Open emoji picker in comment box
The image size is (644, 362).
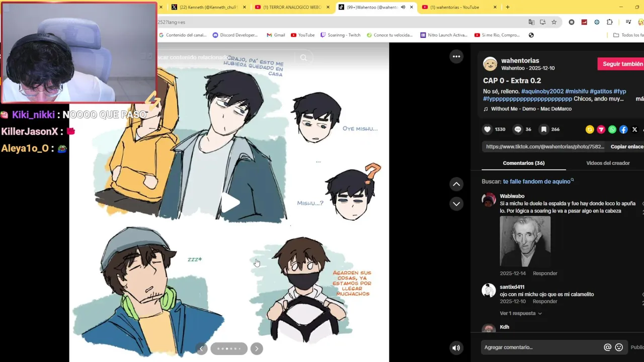[x=619, y=347]
